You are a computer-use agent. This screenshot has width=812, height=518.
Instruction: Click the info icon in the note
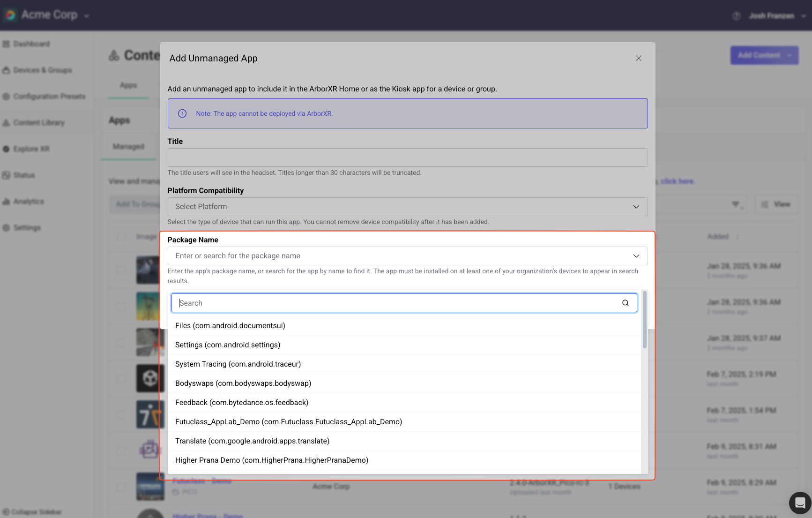point(182,113)
